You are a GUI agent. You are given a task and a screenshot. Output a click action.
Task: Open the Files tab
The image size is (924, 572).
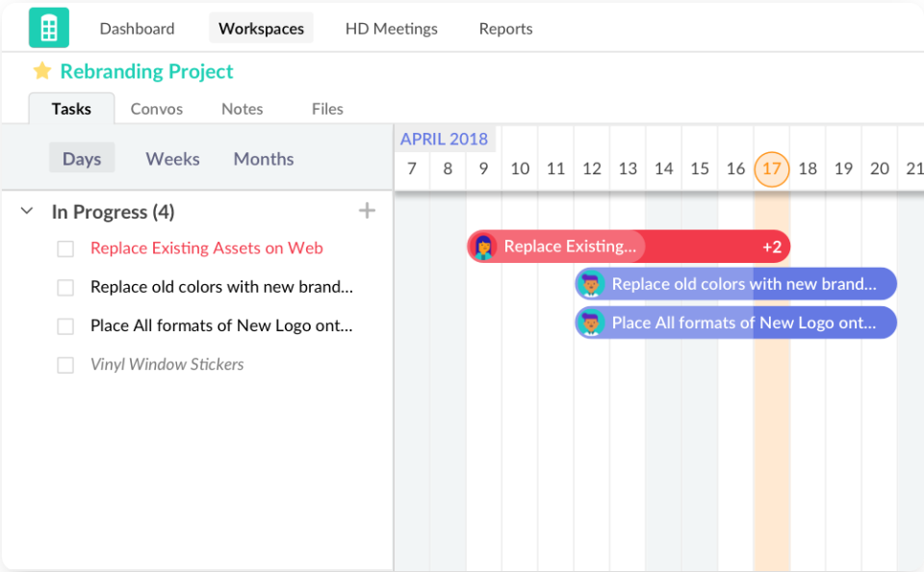[326, 109]
